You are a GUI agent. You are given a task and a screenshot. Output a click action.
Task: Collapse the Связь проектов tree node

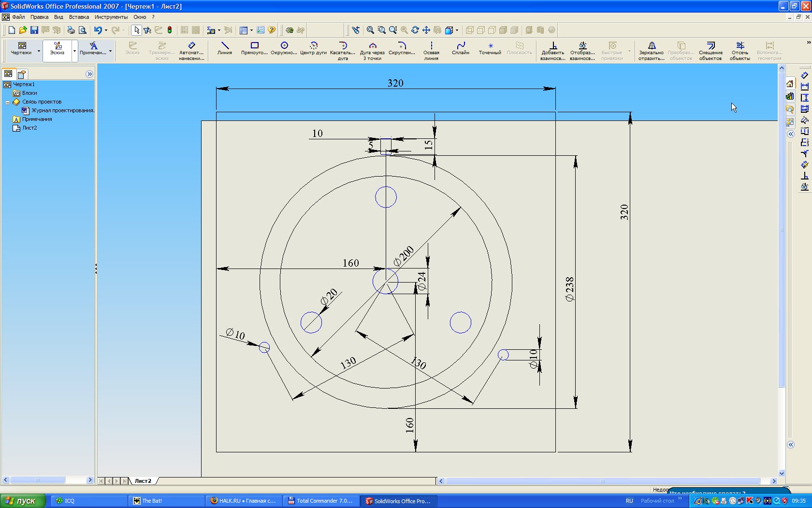click(7, 102)
